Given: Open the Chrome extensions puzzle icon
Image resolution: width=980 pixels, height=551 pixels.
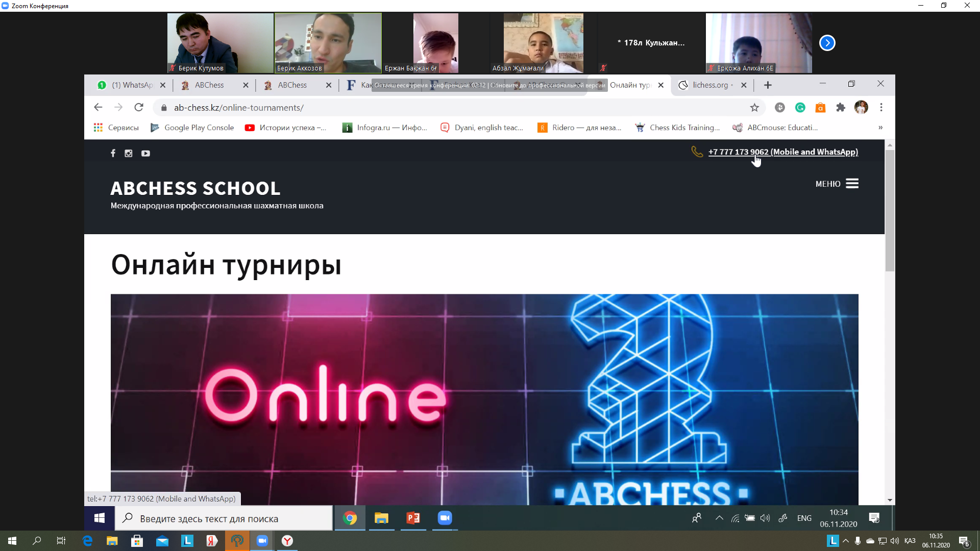Looking at the screenshot, I should tap(841, 108).
